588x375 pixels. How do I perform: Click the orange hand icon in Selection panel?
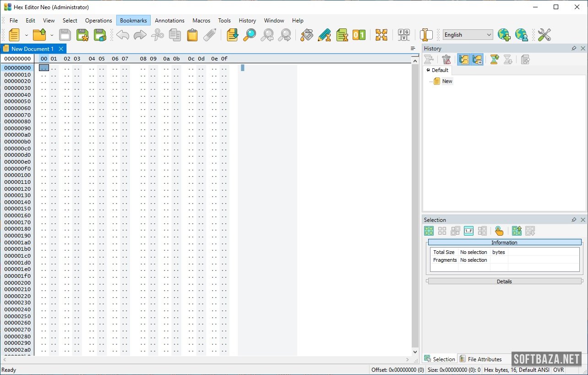(x=499, y=231)
